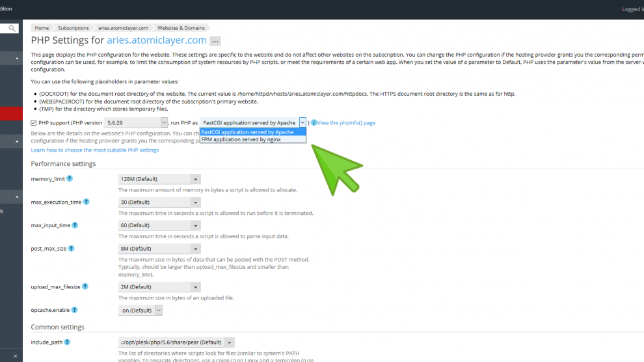Click the memory_limit label
The width and height of the screenshot is (644, 362).
47,179
